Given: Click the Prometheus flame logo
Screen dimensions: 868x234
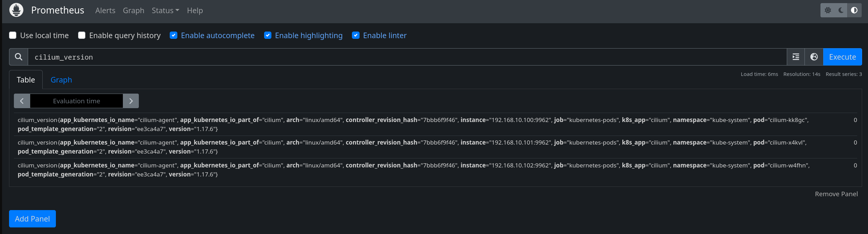Looking at the screenshot, I should [x=16, y=10].
